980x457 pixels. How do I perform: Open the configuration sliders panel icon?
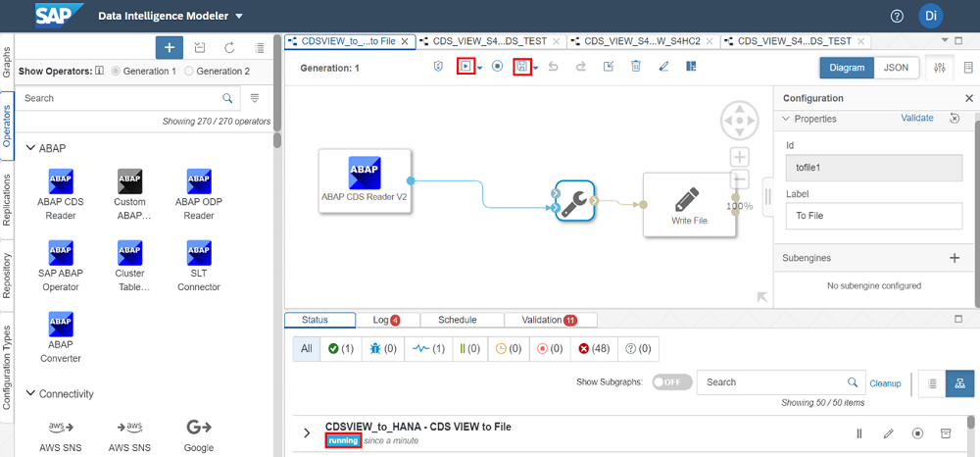940,68
